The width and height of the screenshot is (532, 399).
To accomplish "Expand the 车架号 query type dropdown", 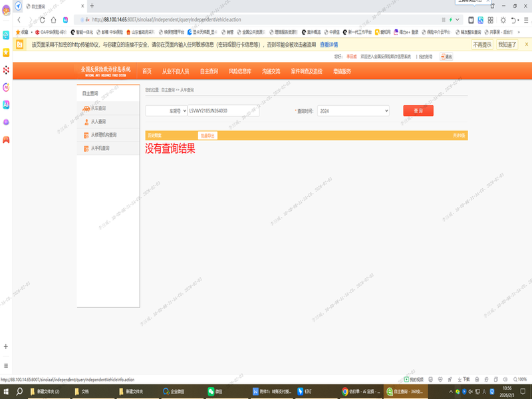I will coord(166,111).
